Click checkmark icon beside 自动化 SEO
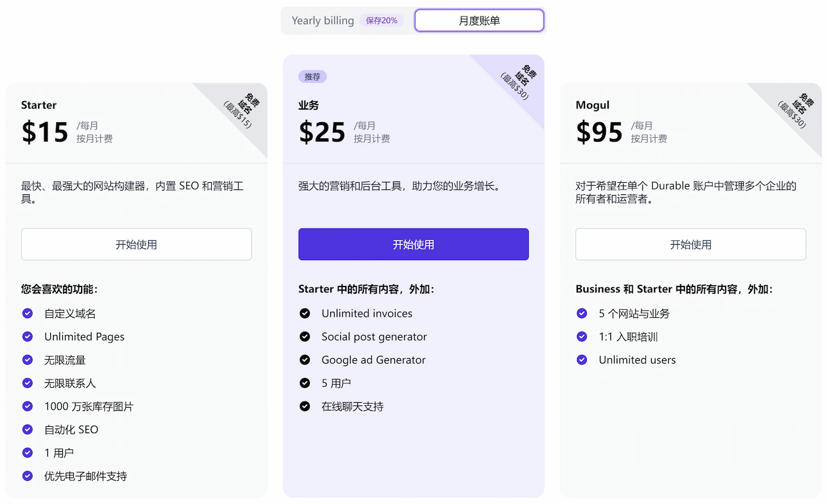Screen dimensions: 827x504 tap(28, 430)
